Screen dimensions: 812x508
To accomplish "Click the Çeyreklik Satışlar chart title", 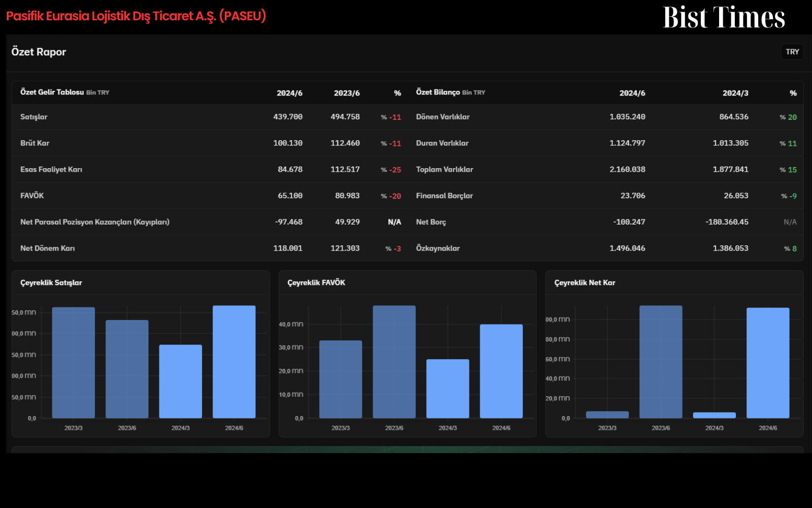I will tap(51, 283).
